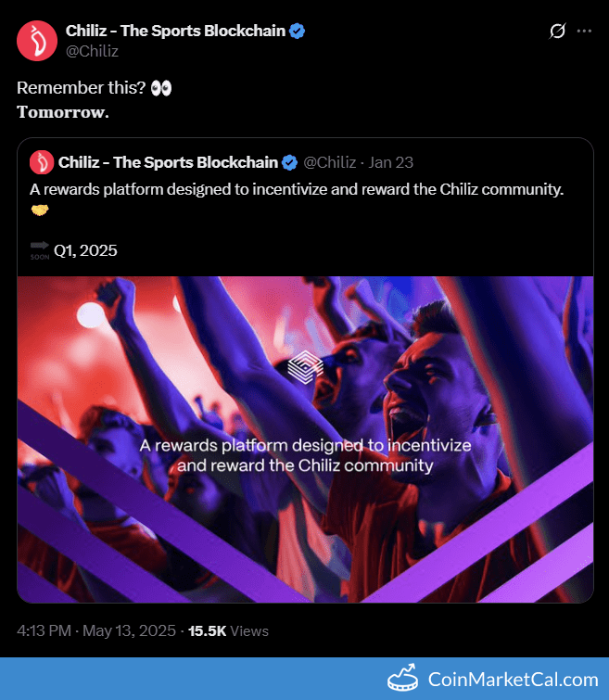Click the quoted tweet text about the rewards platform
The width and height of the screenshot is (609, 700).
[298, 188]
